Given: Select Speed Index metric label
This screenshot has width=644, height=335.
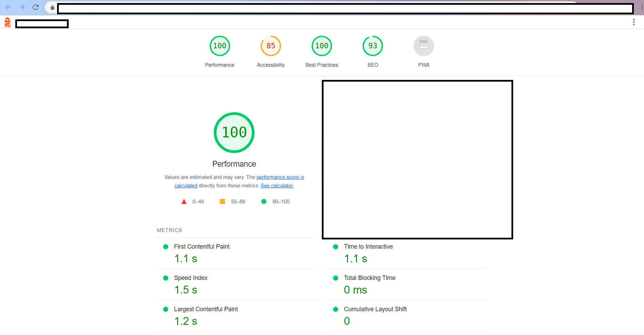Looking at the screenshot, I should click(x=191, y=278).
